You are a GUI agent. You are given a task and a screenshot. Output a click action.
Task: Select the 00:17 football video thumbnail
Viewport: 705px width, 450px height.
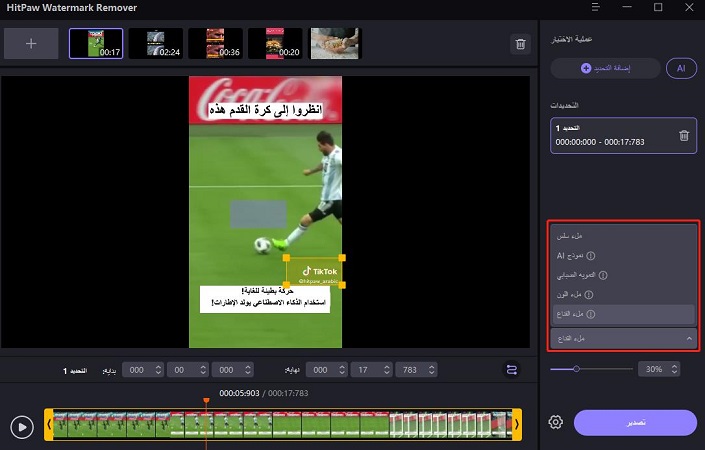pos(96,44)
